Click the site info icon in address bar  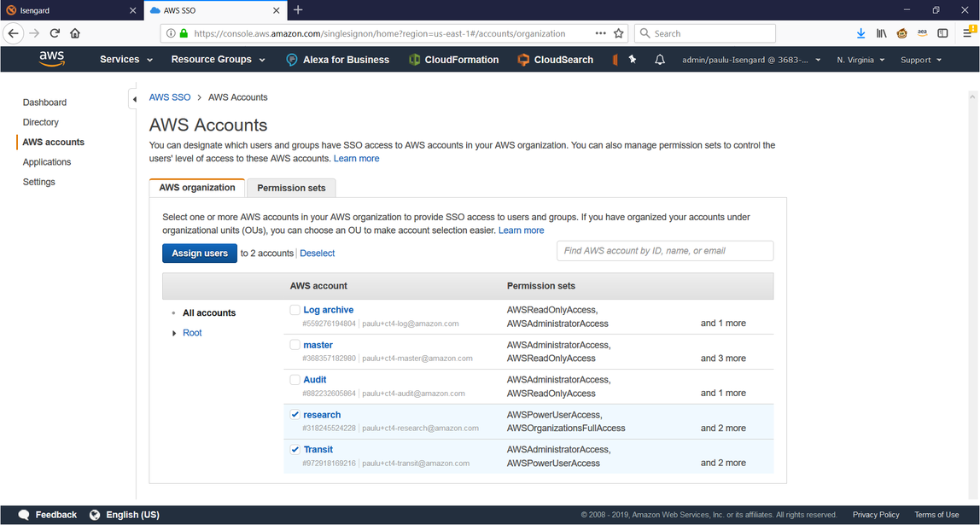[x=172, y=33]
